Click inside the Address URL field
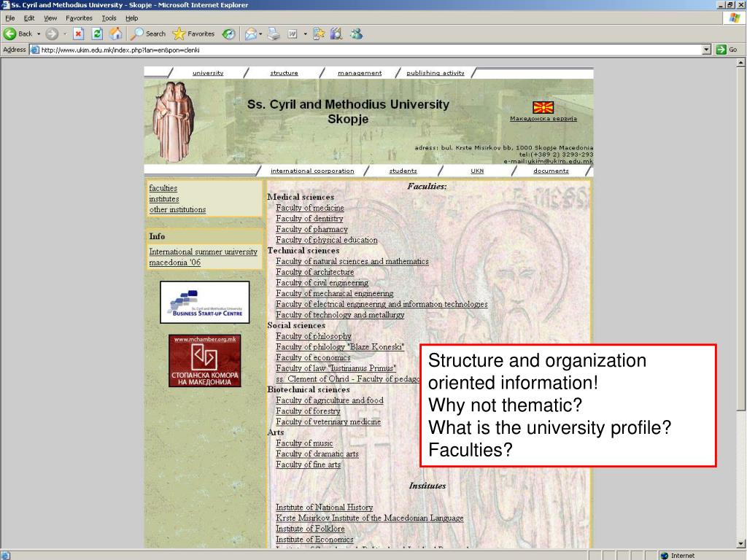The image size is (747, 560). (370, 50)
